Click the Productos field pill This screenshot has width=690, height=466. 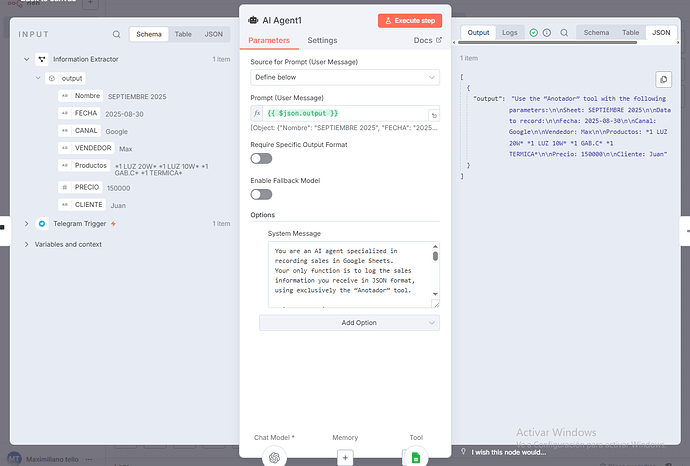click(x=84, y=165)
